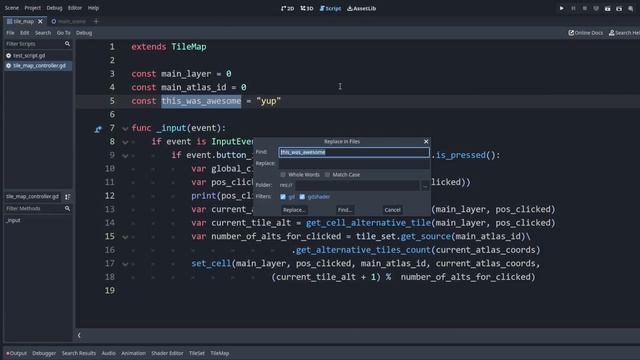Screen dimensions: 640x360
Task: Toggle the scripts panel with the arrow
Action: 79,335
